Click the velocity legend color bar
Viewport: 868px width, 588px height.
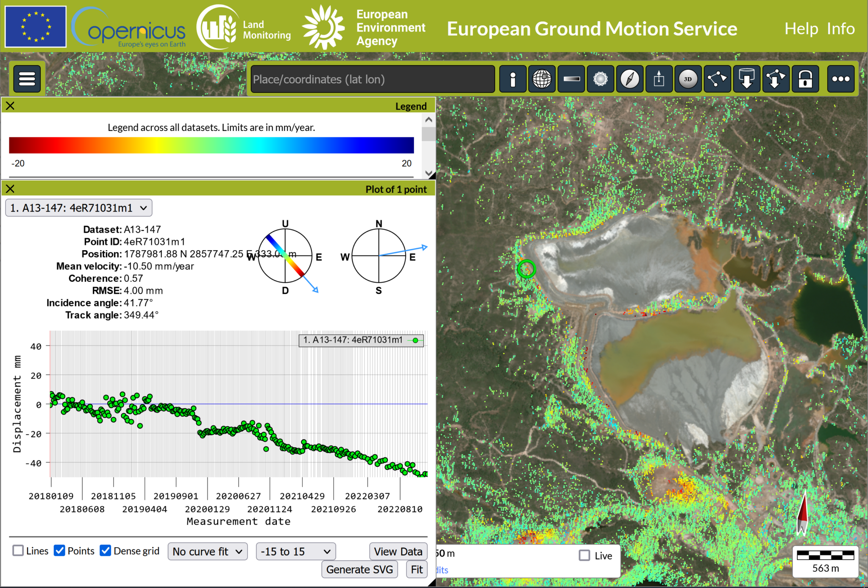point(211,145)
